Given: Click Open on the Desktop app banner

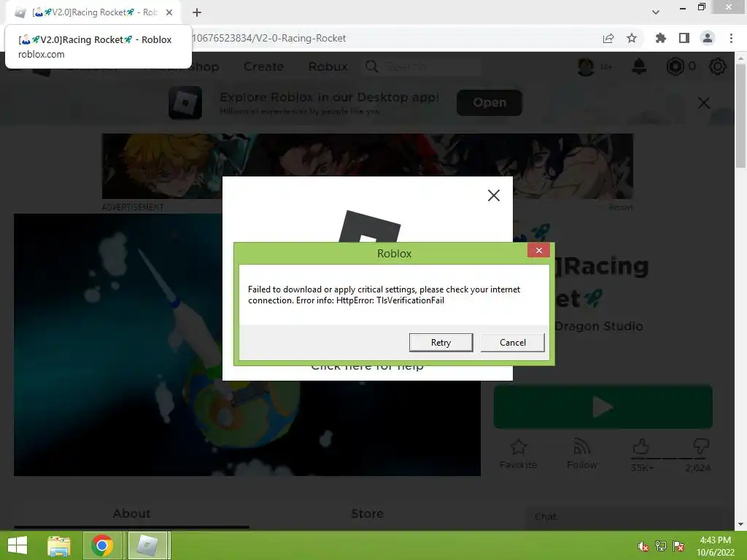Looking at the screenshot, I should [489, 102].
